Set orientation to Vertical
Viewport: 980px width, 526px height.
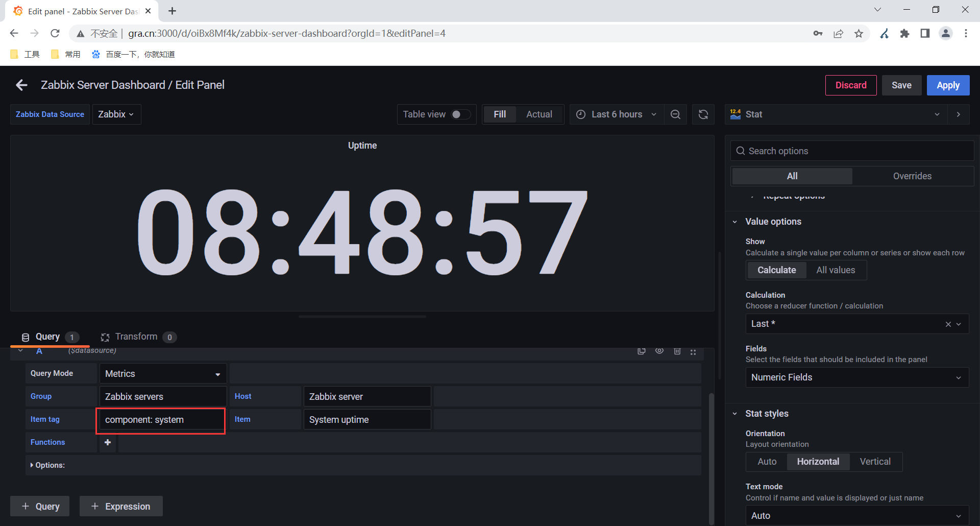[x=875, y=462]
